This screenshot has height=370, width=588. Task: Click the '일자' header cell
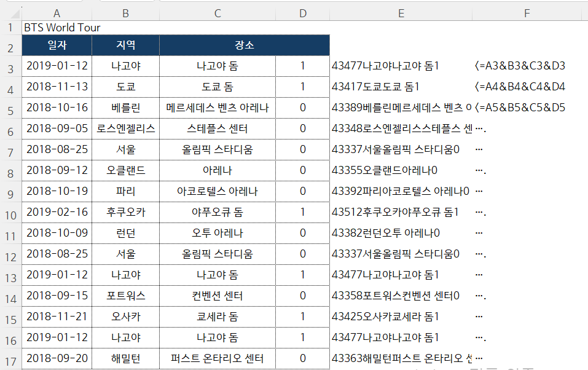coord(57,45)
